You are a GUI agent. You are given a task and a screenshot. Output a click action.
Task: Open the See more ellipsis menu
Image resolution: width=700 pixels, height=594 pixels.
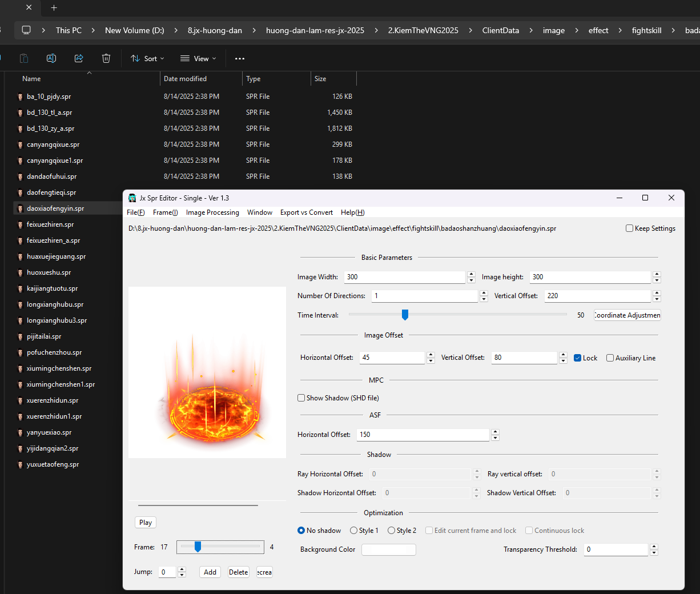point(240,59)
